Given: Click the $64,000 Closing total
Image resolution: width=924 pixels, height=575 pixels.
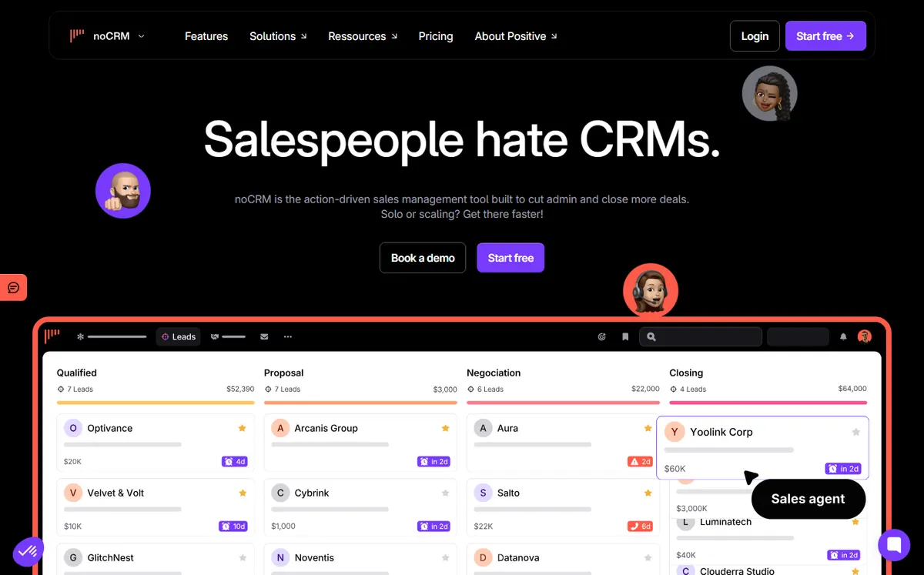Looking at the screenshot, I should tap(852, 389).
